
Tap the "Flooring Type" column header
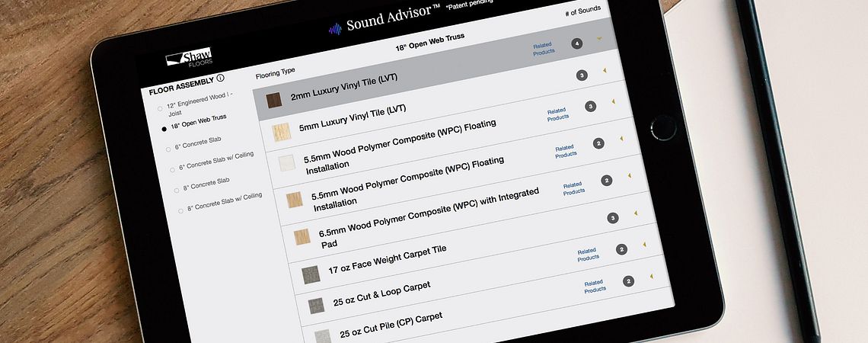[276, 72]
